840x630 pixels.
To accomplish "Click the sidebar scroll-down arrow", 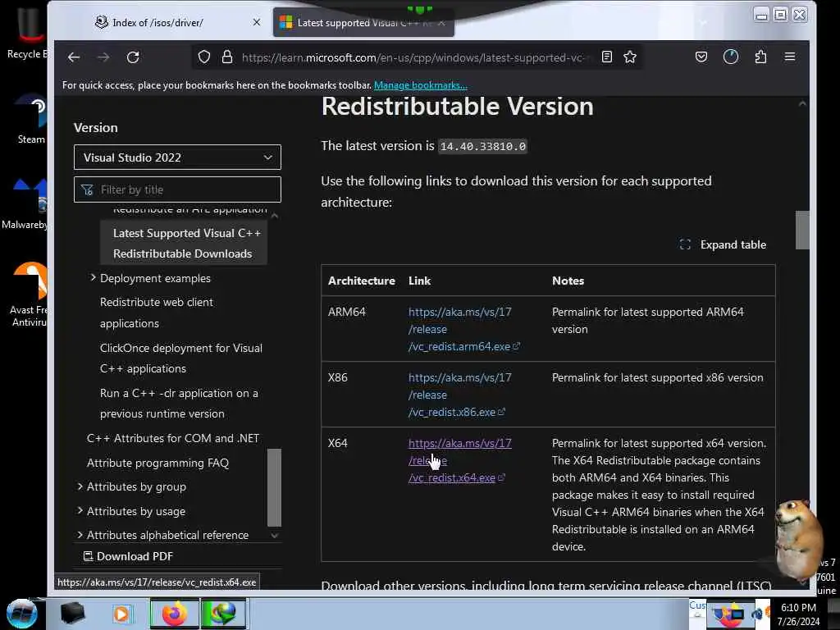I will (x=275, y=535).
